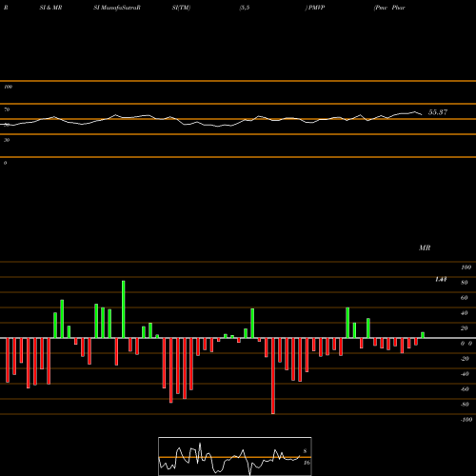The image size is (476, 476).
Task: Click the 55.37 RSI value label
Action: (438, 112)
